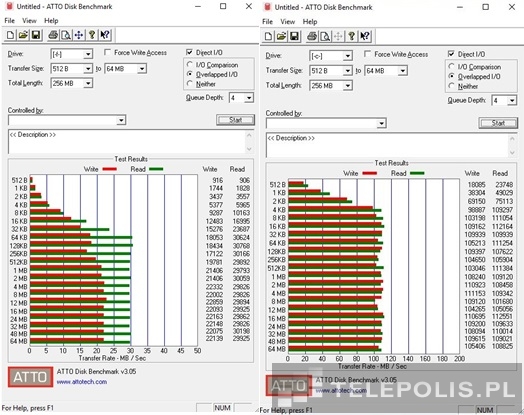This screenshot has width=524, height=415.
Task: Click Print icon in left window toolbar
Action: (53, 35)
